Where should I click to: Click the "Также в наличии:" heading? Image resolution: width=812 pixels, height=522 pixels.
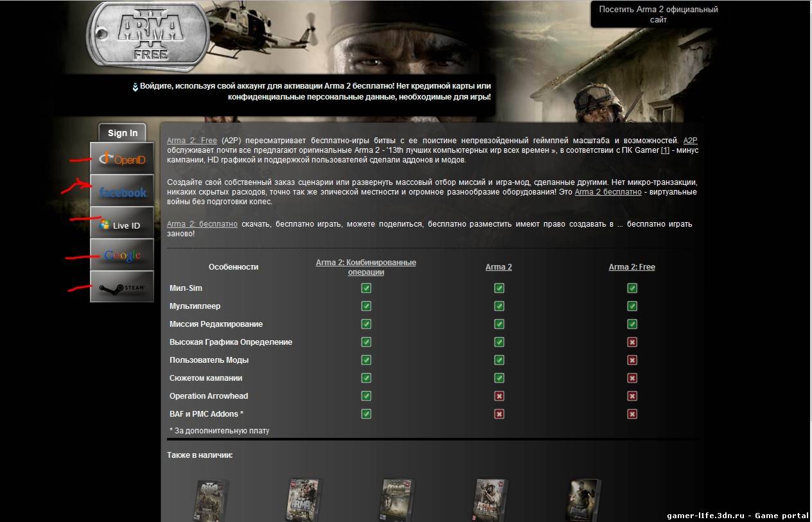point(200,455)
